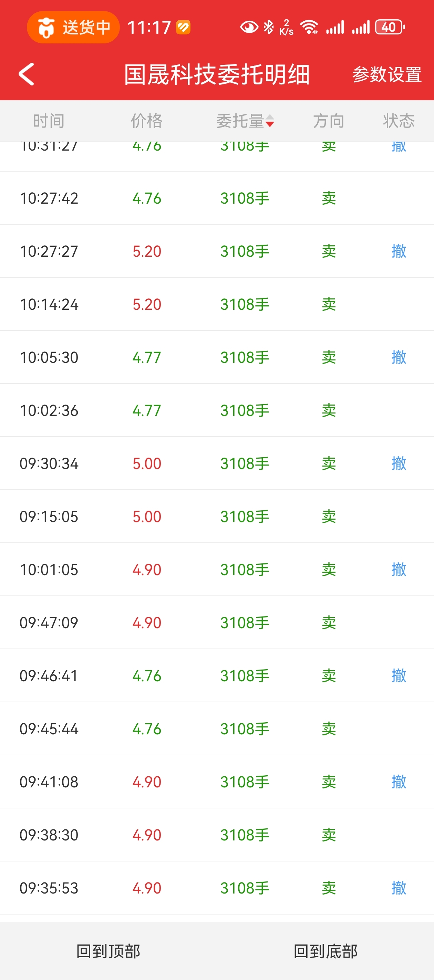Viewport: 434px width, 980px height.
Task: Select the 价格 column header
Action: tap(147, 121)
